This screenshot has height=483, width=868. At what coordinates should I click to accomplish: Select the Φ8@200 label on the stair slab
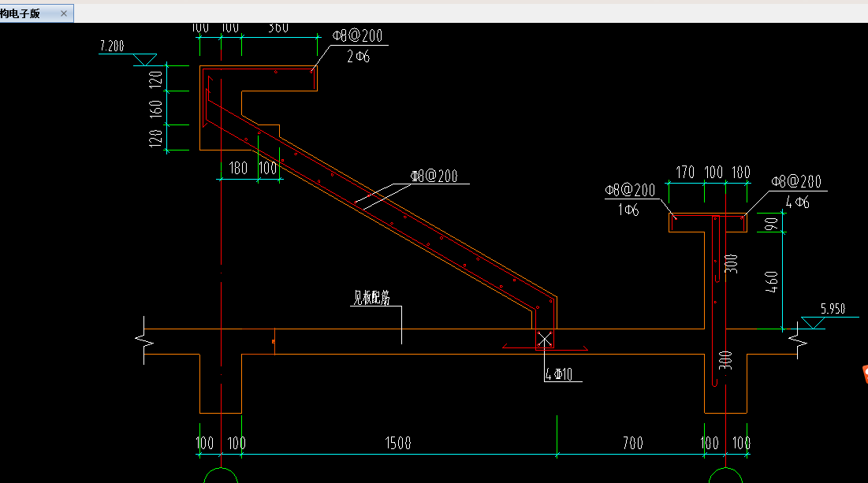(434, 176)
